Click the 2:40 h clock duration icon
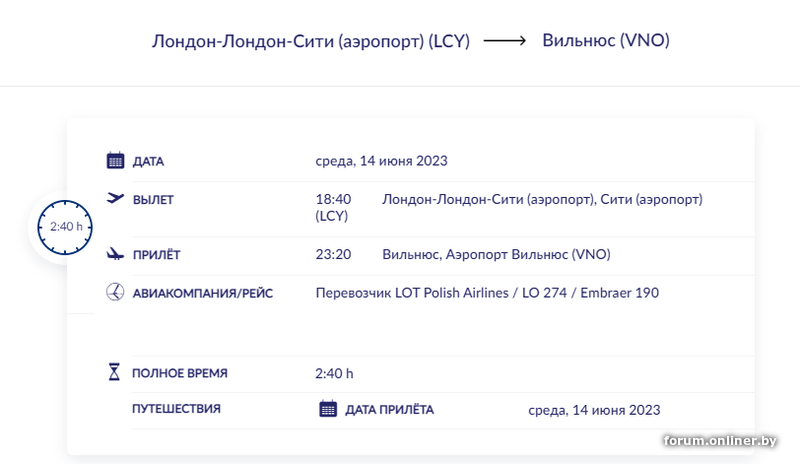 click(x=66, y=227)
